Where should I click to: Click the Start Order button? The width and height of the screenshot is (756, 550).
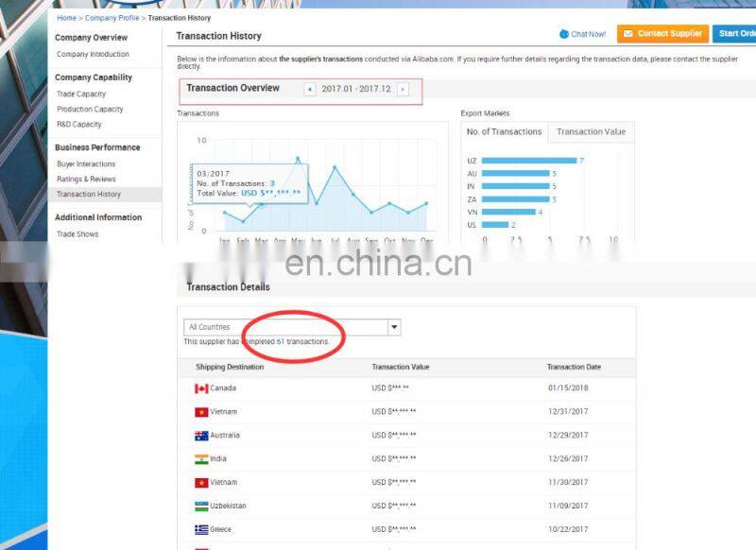tap(735, 34)
